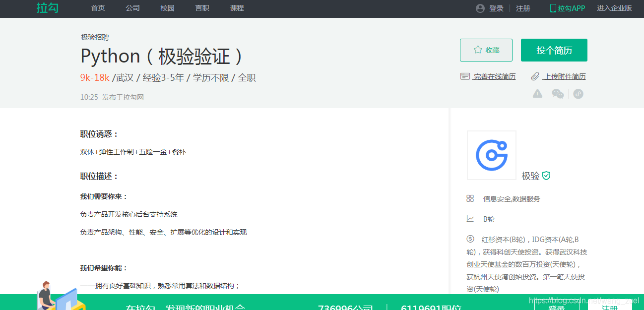Click the 发布于拉勾网 publish text
644x310 pixels.
123,97
